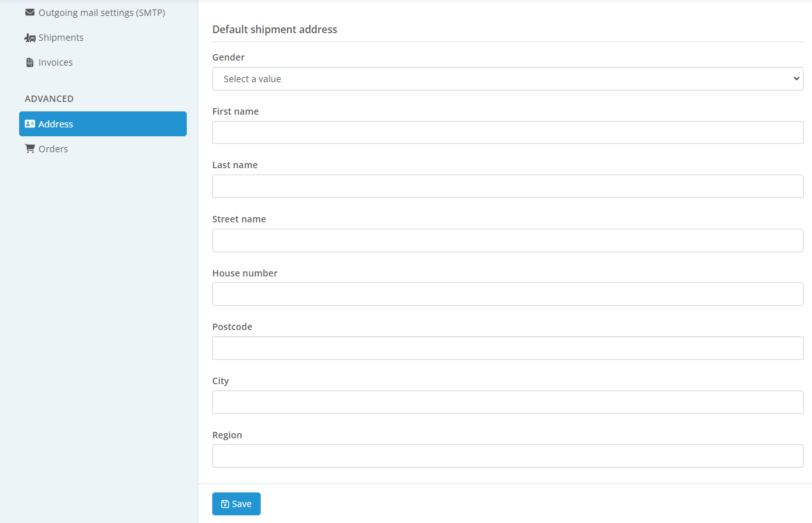The height and width of the screenshot is (523, 812).
Task: Select the Street name text box
Action: point(507,240)
